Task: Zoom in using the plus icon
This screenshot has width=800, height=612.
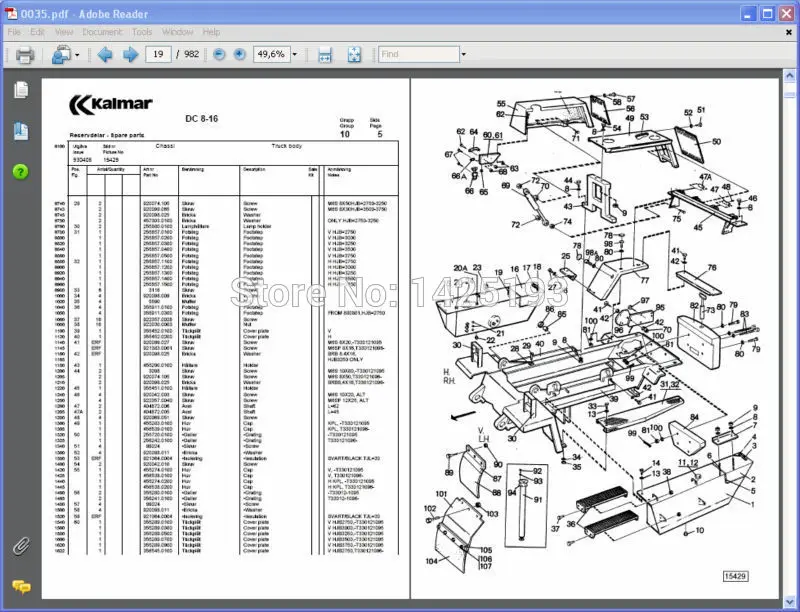Action: (x=237, y=54)
